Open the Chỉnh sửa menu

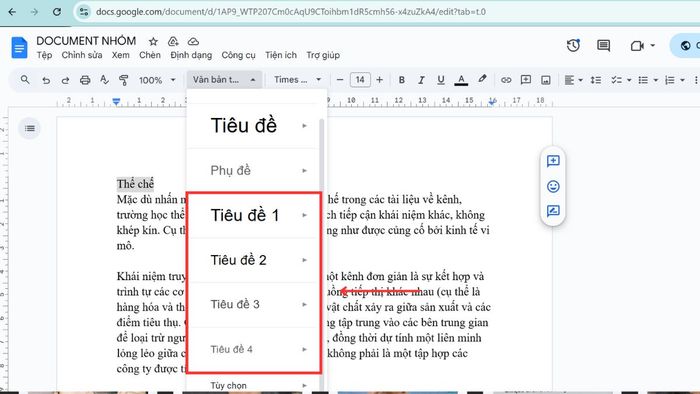(x=82, y=55)
